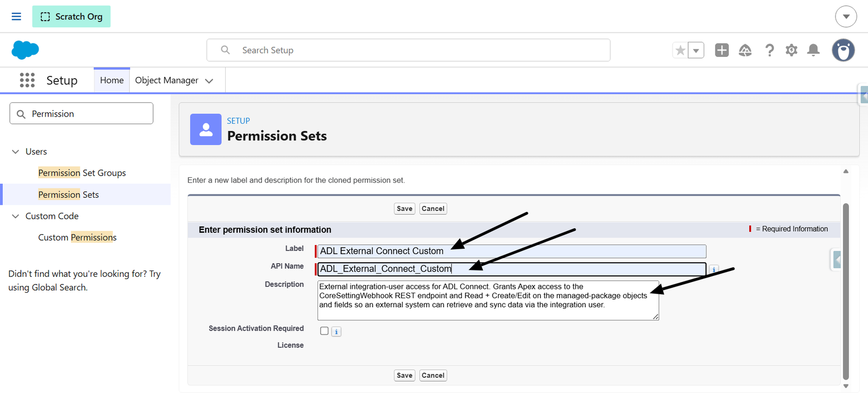The height and width of the screenshot is (401, 868).
Task: Open Permission Set Groups in sidebar
Action: tap(82, 173)
